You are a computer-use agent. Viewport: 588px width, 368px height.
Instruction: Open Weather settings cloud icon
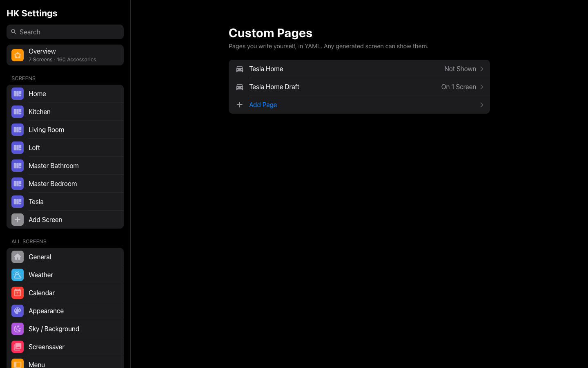[x=18, y=275]
